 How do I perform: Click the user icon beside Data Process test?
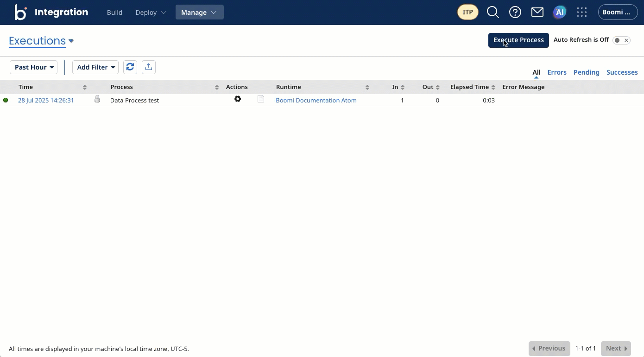[x=97, y=99]
